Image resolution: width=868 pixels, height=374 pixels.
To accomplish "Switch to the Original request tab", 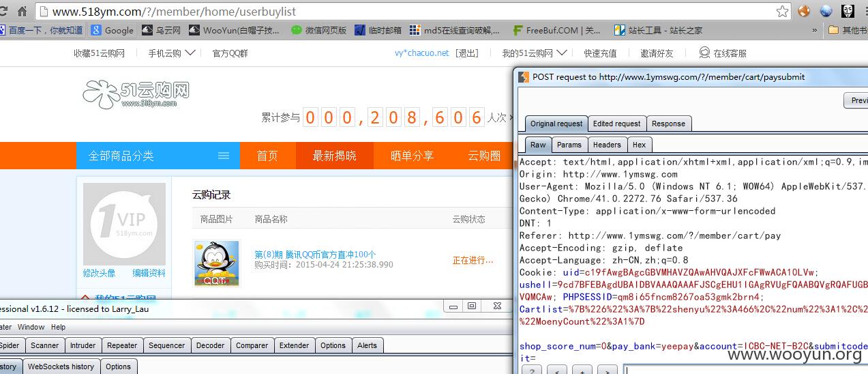I will click(556, 124).
